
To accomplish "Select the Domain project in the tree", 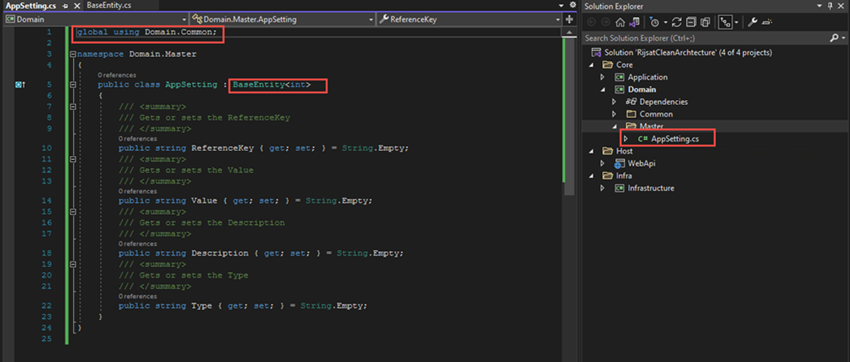I will tap(635, 89).
